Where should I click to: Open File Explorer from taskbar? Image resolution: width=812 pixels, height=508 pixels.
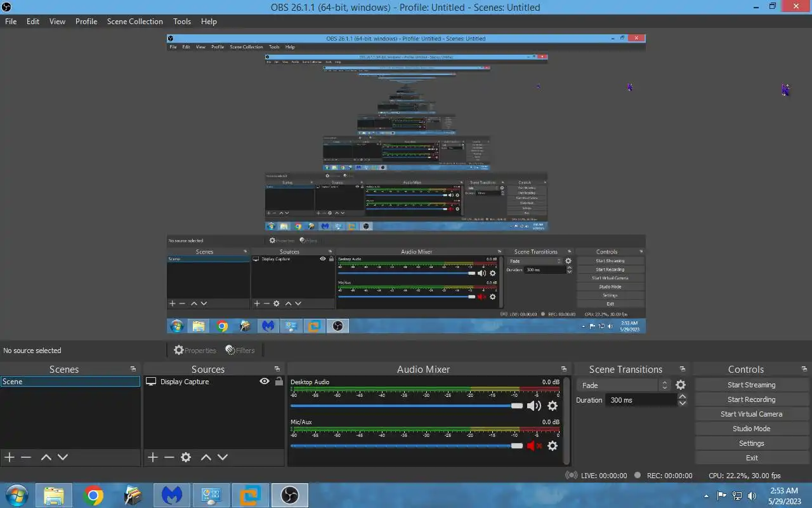[x=54, y=495]
